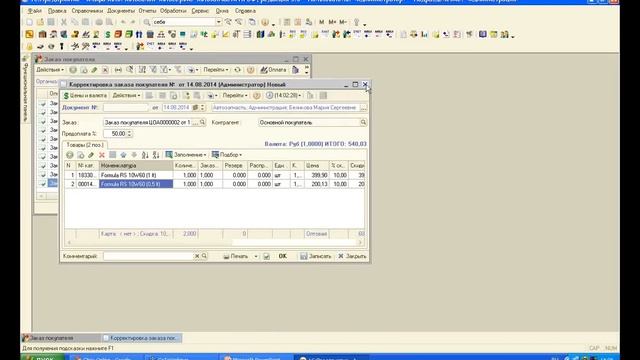The image size is (640, 360).
Task: Click the sort ascending icon
Action: click(145, 155)
